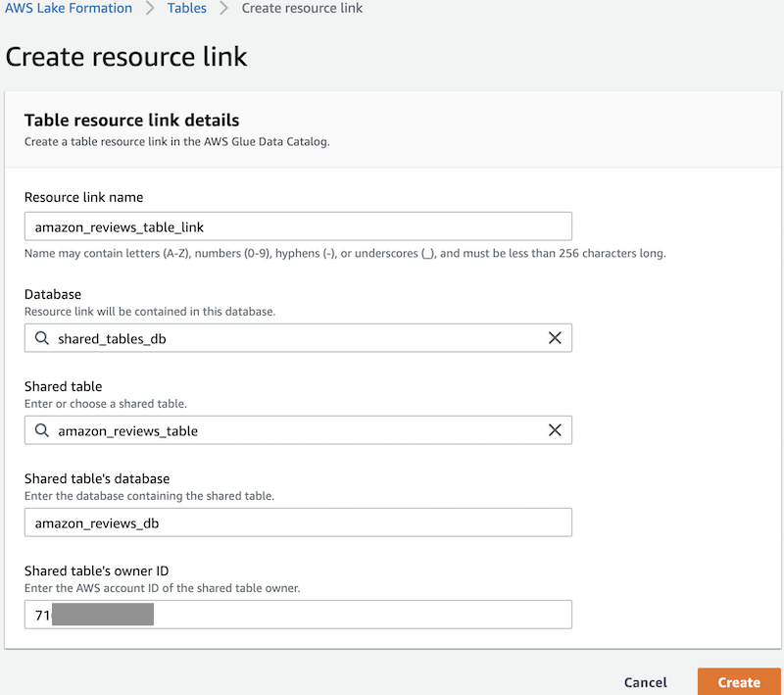Go to AWS Lake Formation breadcrumb

tap(69, 9)
